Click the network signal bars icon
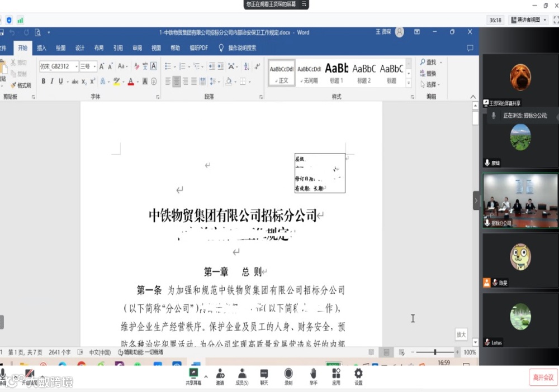 pos(20,20)
